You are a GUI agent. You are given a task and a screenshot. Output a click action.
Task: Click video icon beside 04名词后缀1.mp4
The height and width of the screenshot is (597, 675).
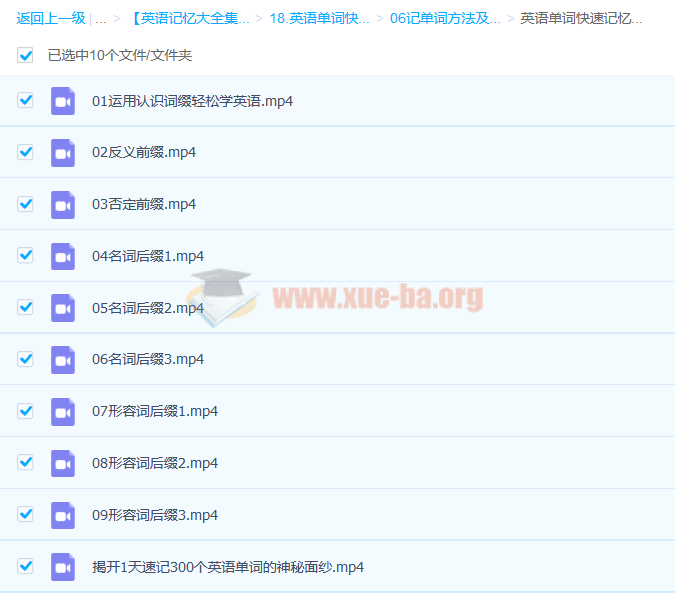(63, 256)
